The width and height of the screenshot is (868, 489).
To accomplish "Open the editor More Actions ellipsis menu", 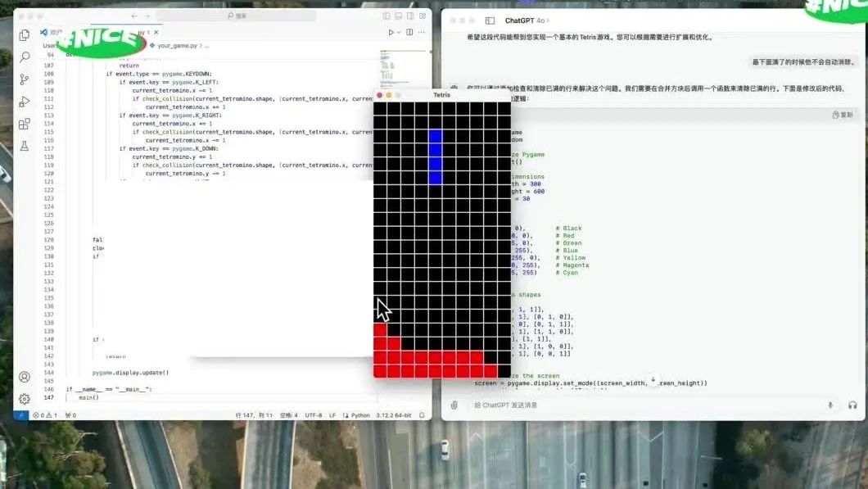I will tap(422, 33).
